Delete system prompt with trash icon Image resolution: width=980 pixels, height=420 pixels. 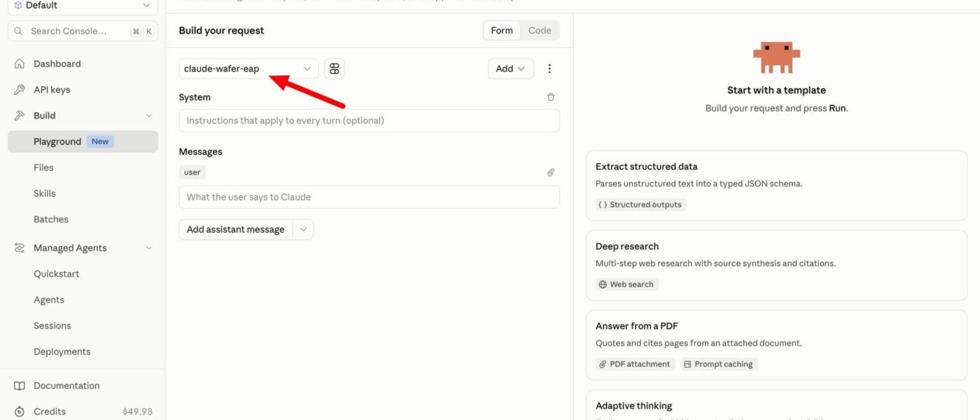[x=551, y=97]
